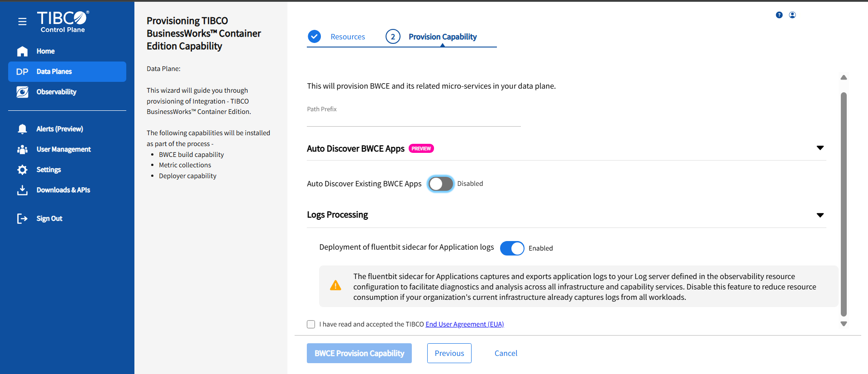Viewport: 868px width, 374px height.
Task: Enable Auto Discover Existing BWCE Apps toggle
Action: tap(441, 184)
